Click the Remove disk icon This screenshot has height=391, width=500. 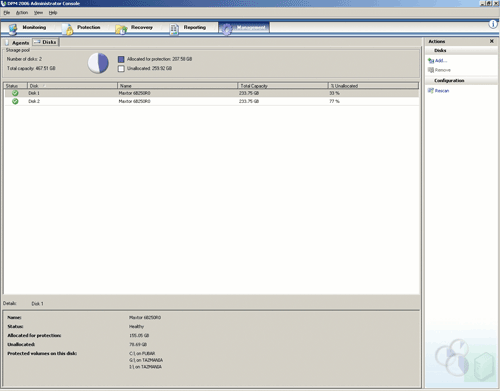pyautogui.click(x=431, y=70)
